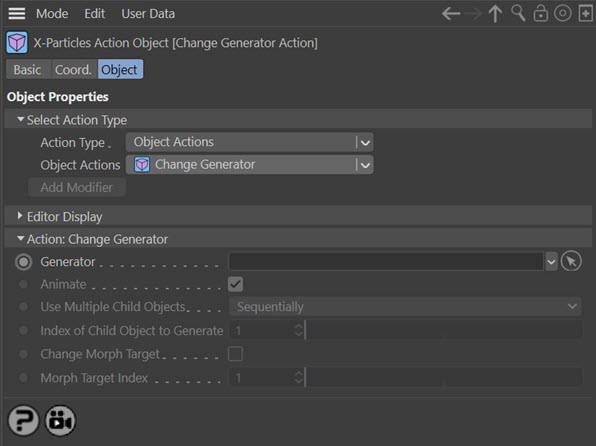Click the Morph Target Index slider bar
Screen dimensions: 596x446
tap(444, 378)
